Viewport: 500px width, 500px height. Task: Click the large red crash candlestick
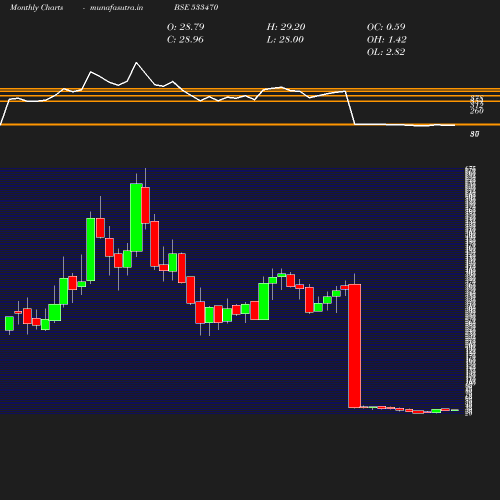click(354, 346)
